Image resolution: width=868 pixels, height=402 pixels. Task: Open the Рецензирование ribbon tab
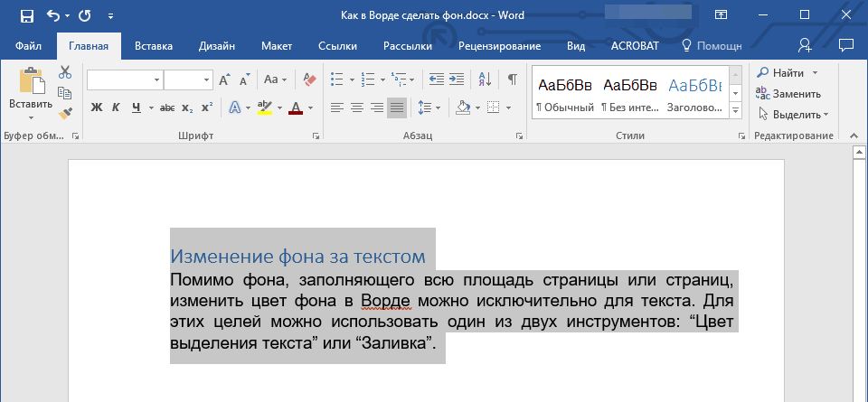point(499,45)
